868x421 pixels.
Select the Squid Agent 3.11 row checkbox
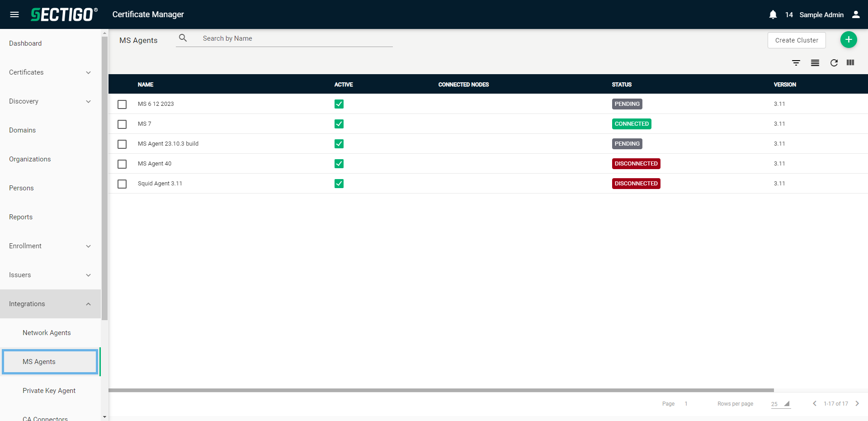click(x=122, y=184)
